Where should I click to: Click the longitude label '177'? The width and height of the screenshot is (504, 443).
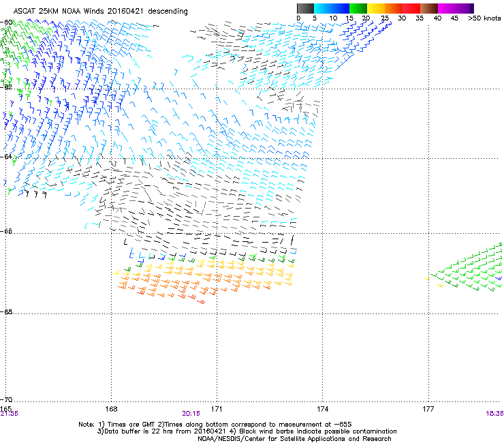[x=428, y=408]
